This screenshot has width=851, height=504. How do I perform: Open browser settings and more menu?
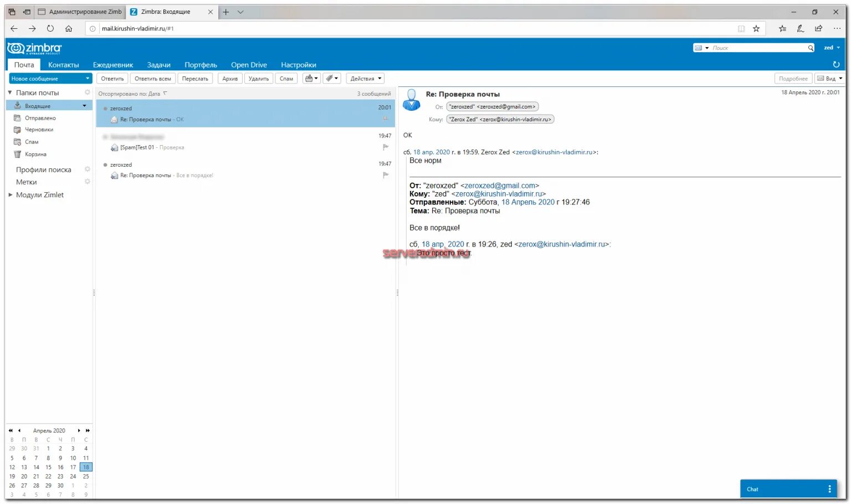(837, 28)
